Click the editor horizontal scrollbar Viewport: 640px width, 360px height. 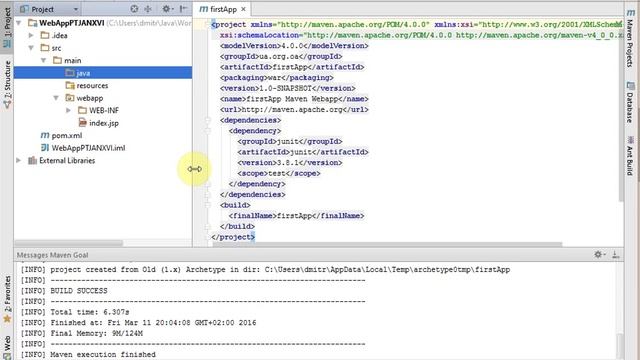(x=387, y=244)
